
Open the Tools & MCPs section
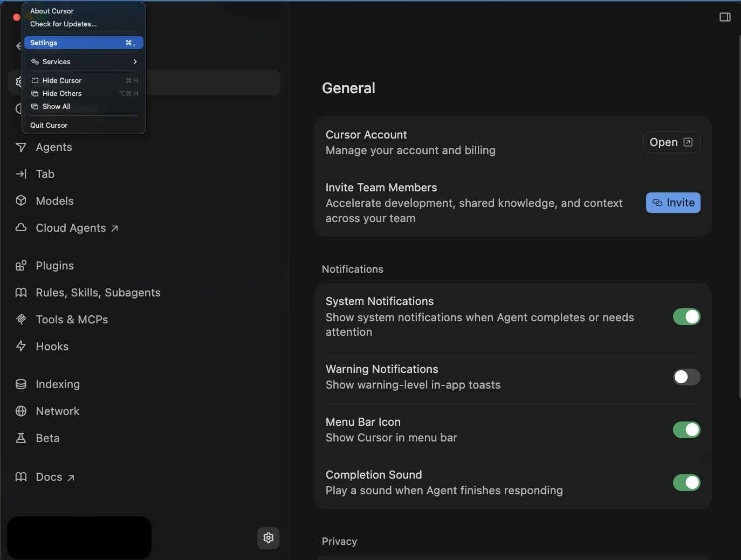144,320
